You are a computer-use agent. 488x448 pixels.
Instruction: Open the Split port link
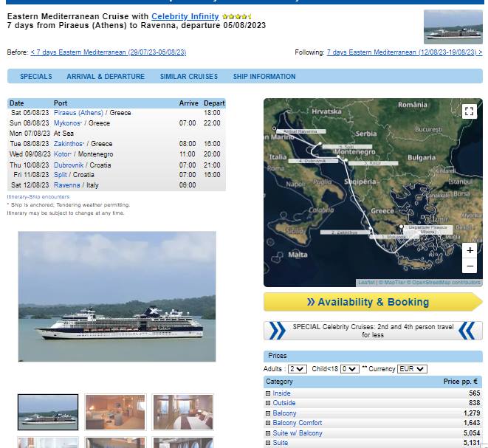[x=61, y=175]
